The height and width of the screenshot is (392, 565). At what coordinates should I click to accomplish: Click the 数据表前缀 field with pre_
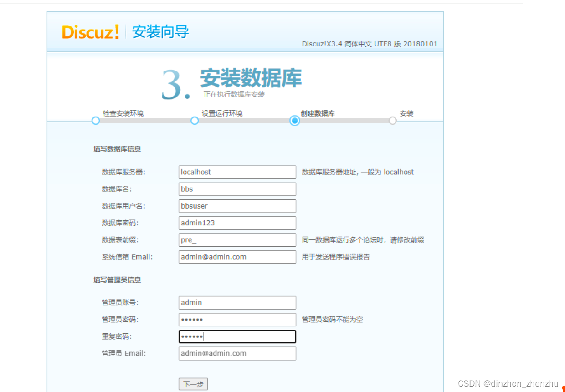pos(237,240)
